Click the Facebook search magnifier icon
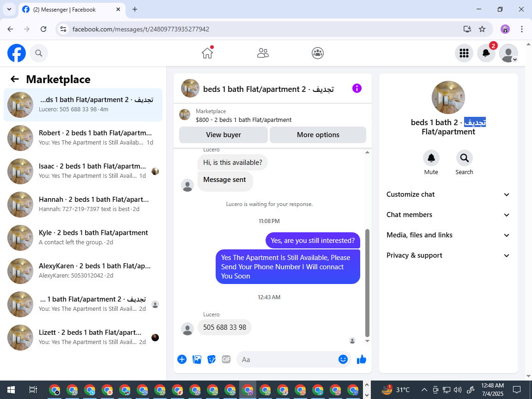532x399 pixels. coord(39,53)
